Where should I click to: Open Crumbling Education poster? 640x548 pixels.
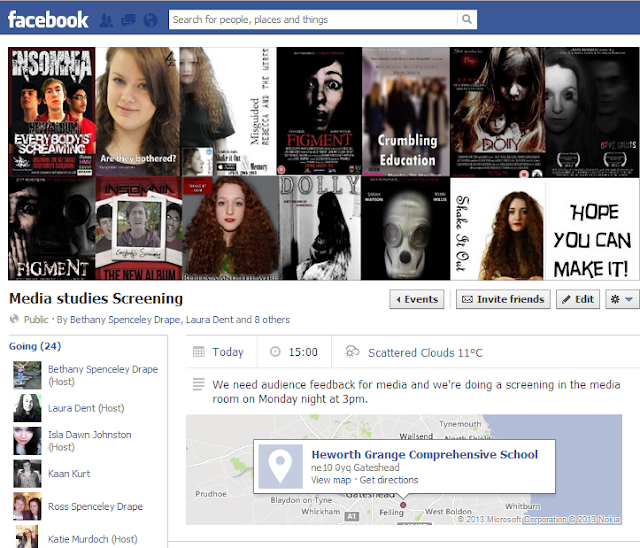tap(406, 112)
